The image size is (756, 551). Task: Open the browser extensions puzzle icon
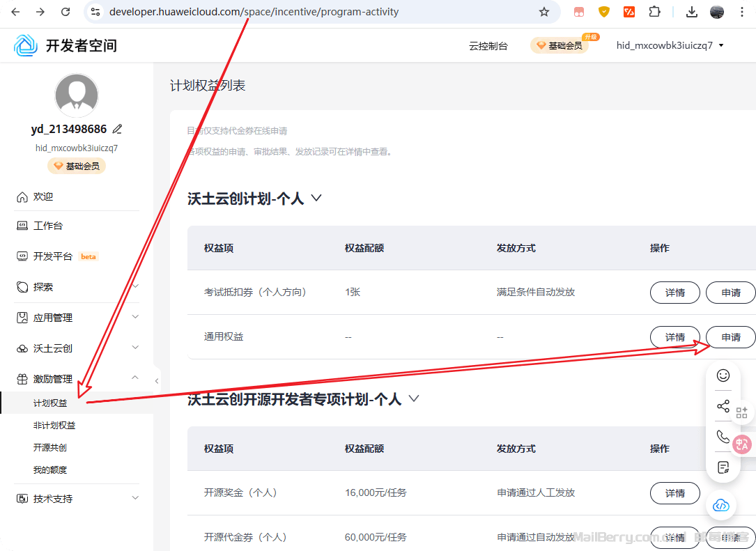[x=654, y=12]
